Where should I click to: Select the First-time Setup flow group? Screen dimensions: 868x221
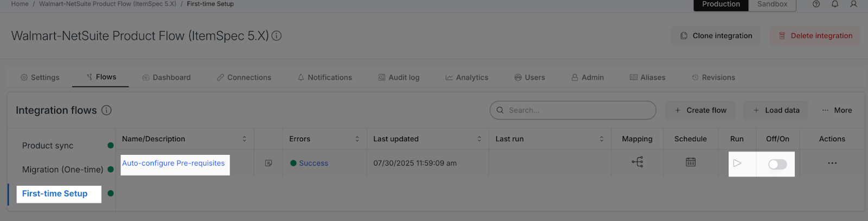[55, 193]
